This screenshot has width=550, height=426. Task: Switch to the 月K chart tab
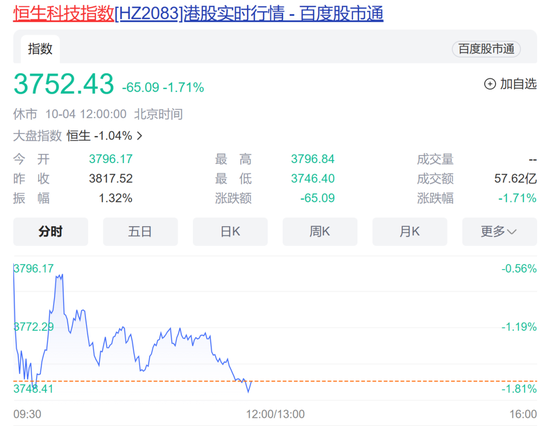click(410, 232)
